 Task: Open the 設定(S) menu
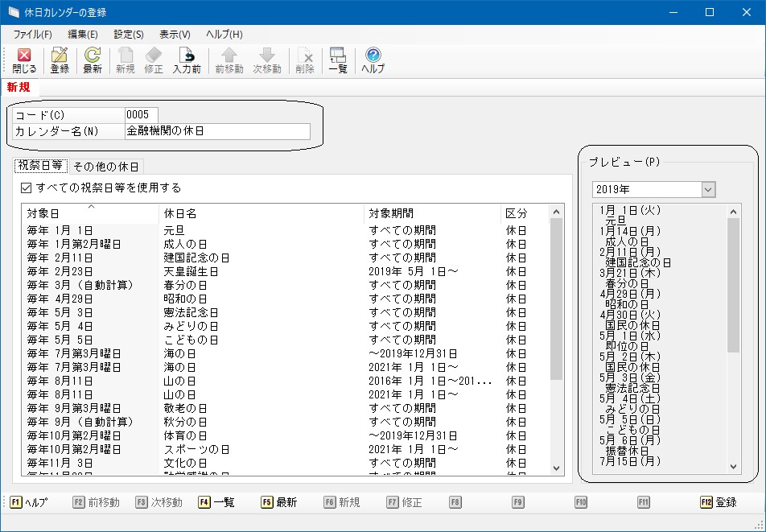tap(129, 35)
